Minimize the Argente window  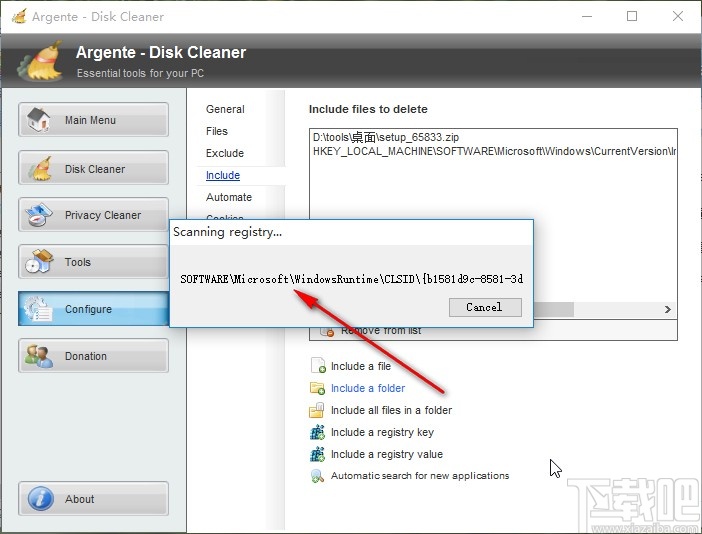click(x=587, y=17)
